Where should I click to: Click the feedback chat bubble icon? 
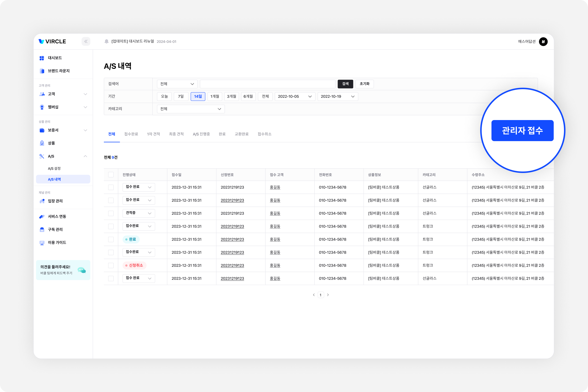[x=82, y=270]
